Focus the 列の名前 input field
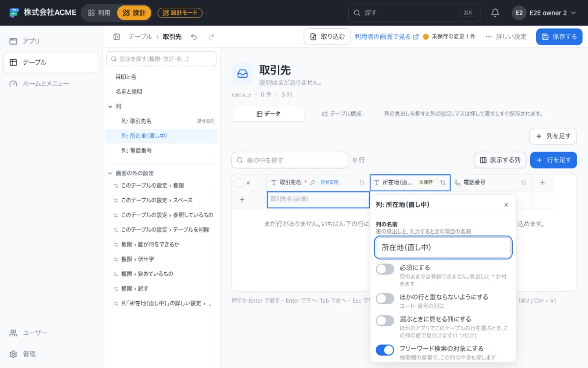The image size is (588, 368). point(443,247)
